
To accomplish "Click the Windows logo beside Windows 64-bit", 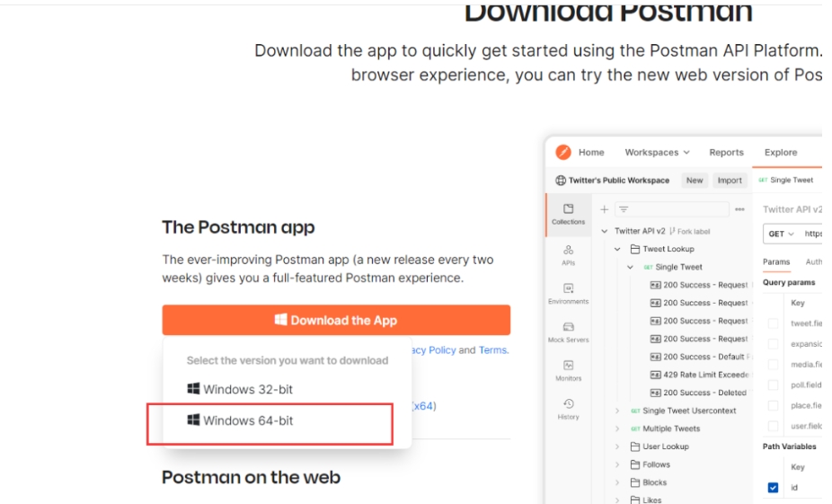I will click(193, 420).
